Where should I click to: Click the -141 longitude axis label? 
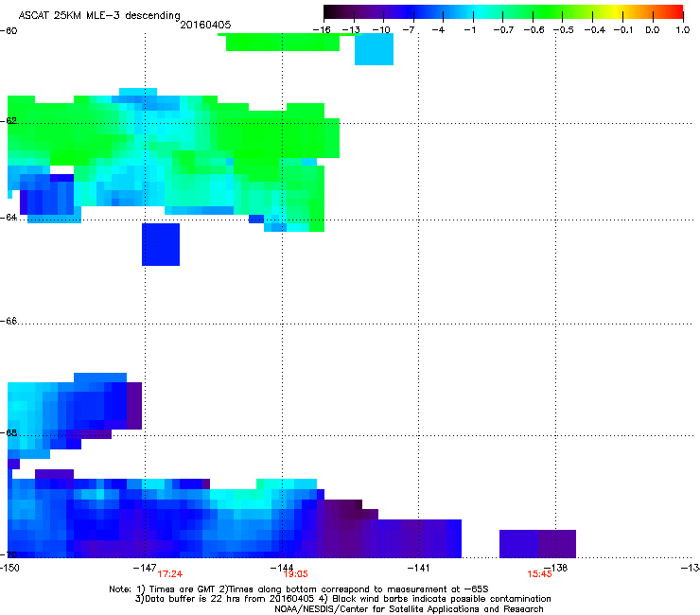(x=418, y=568)
